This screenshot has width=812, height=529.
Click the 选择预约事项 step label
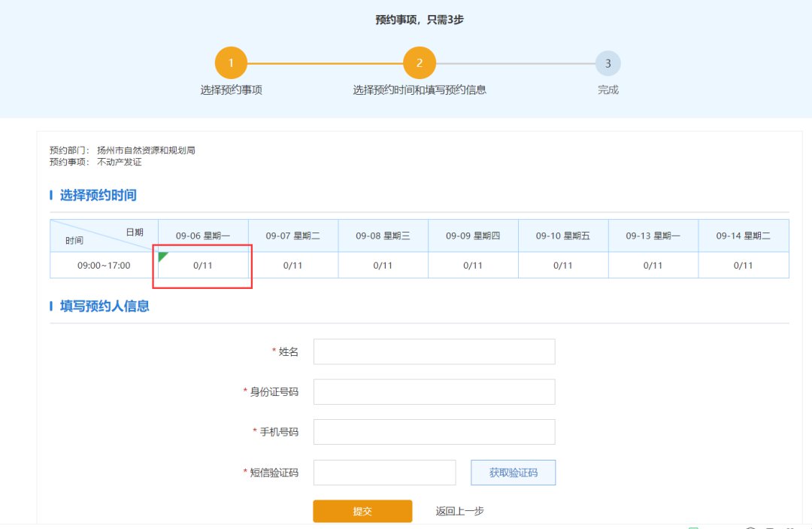pos(231,90)
